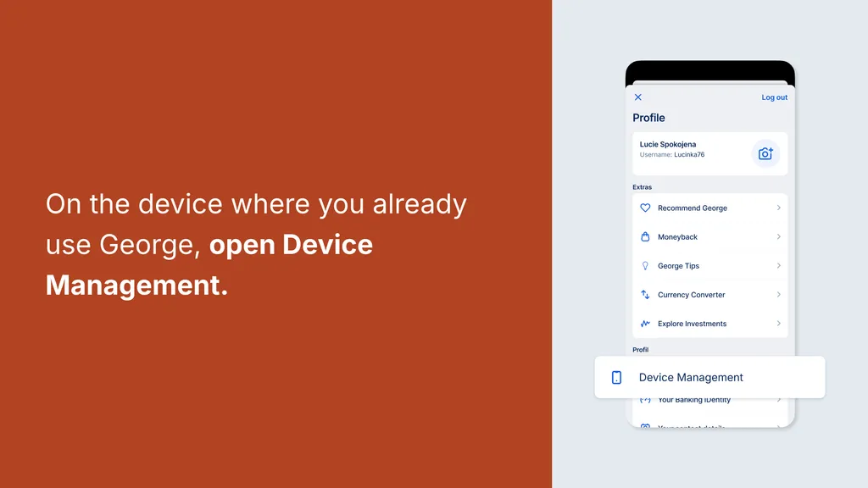Select the George Tips entry
Screen dimensions: 868x488
(x=710, y=265)
